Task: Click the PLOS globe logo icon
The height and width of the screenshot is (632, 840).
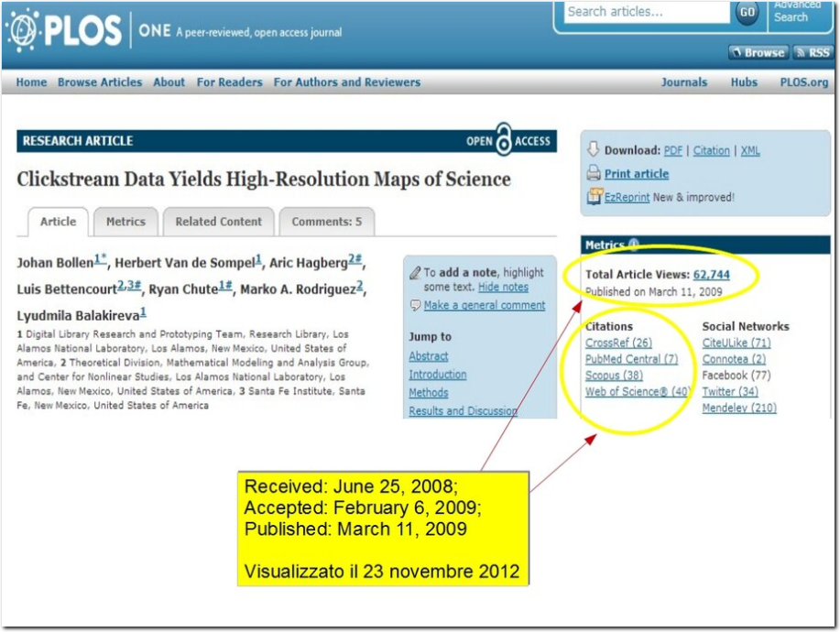Action: point(23,30)
